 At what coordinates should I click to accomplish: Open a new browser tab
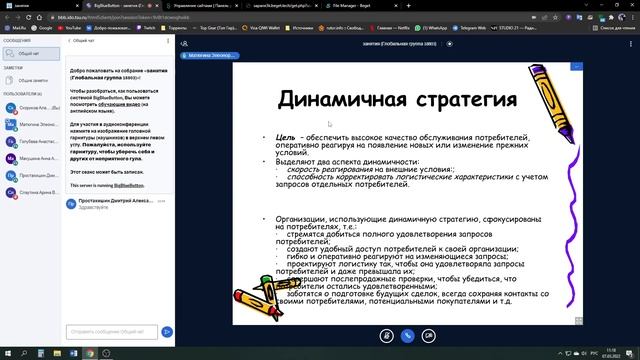pyautogui.click(x=408, y=6)
